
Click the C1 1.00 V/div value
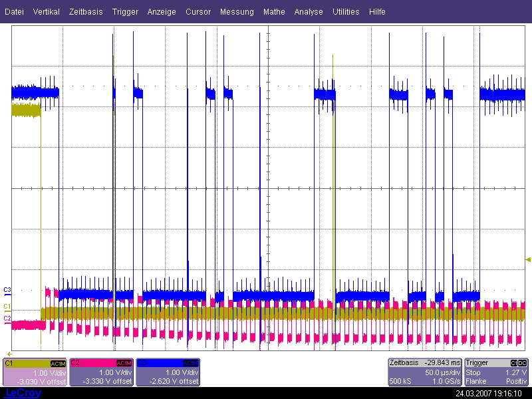tap(49, 373)
